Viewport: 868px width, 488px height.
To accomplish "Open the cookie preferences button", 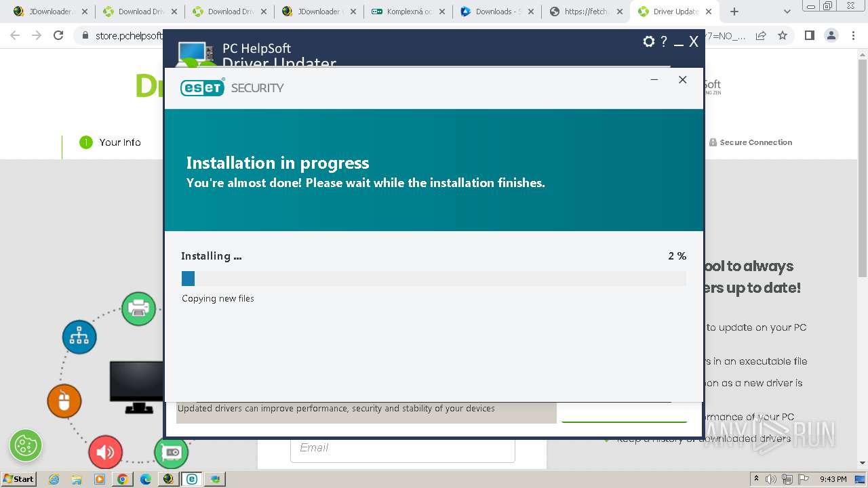I will (x=26, y=445).
